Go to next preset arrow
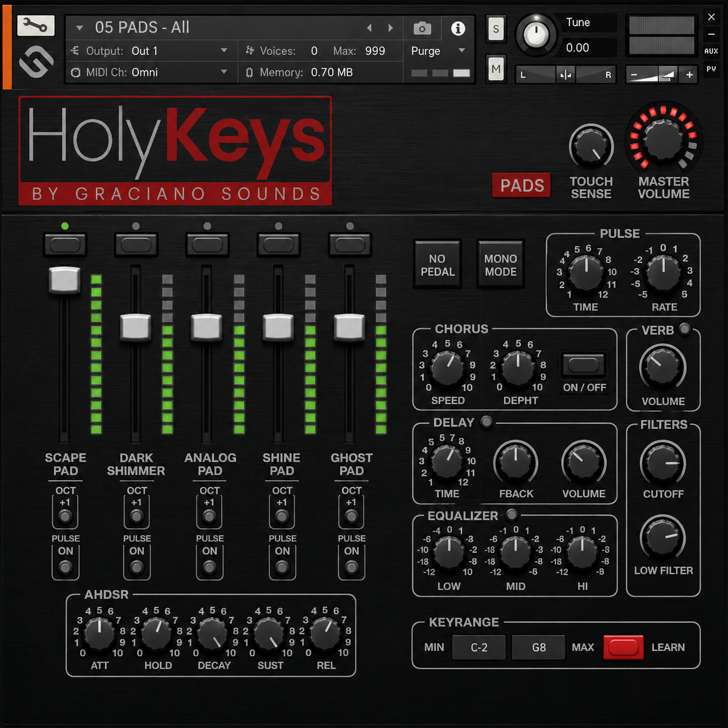 pos(391,28)
